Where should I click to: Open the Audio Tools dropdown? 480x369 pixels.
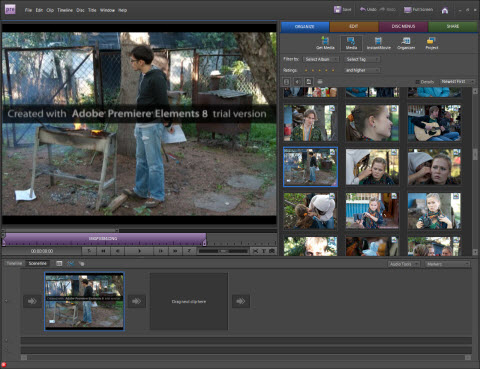[x=404, y=264]
